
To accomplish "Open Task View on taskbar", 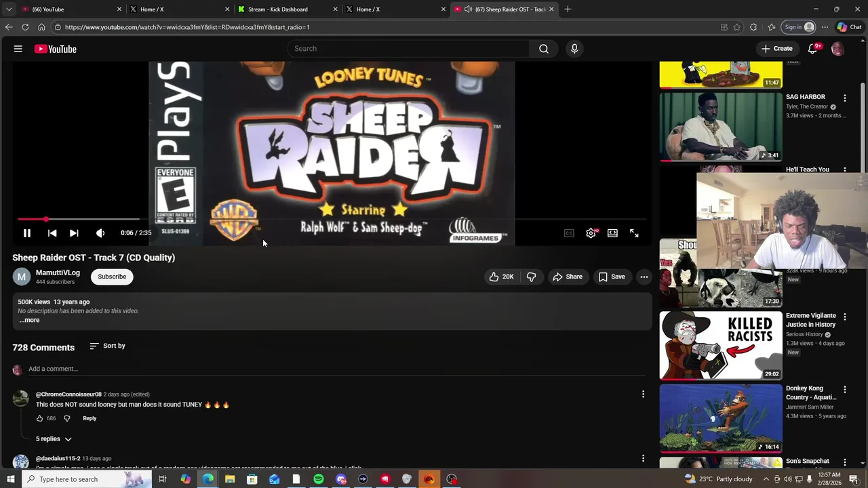I will coord(163,479).
